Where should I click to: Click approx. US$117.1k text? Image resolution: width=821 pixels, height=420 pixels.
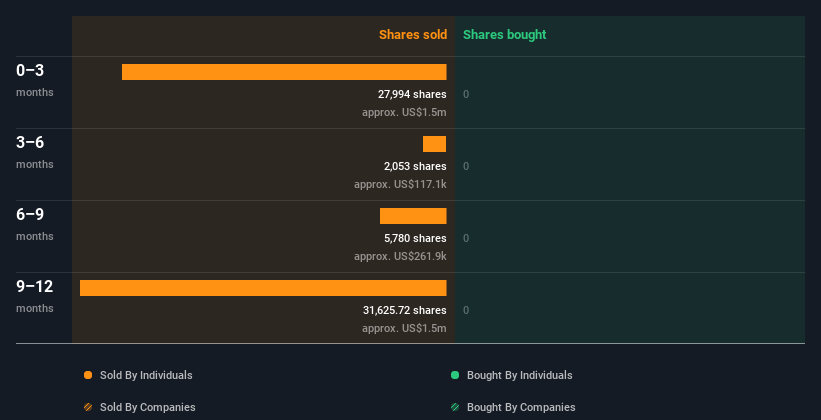pyautogui.click(x=400, y=184)
